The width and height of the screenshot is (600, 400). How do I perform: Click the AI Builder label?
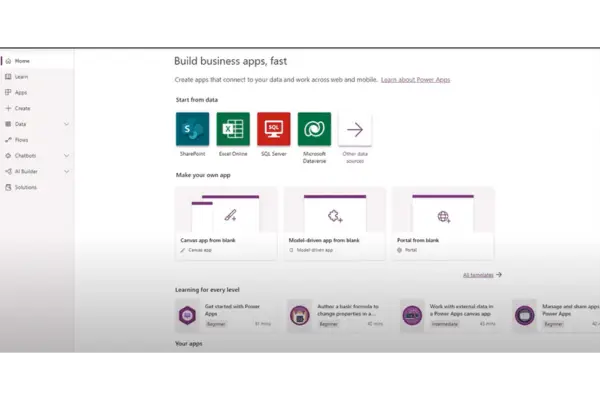pos(26,171)
